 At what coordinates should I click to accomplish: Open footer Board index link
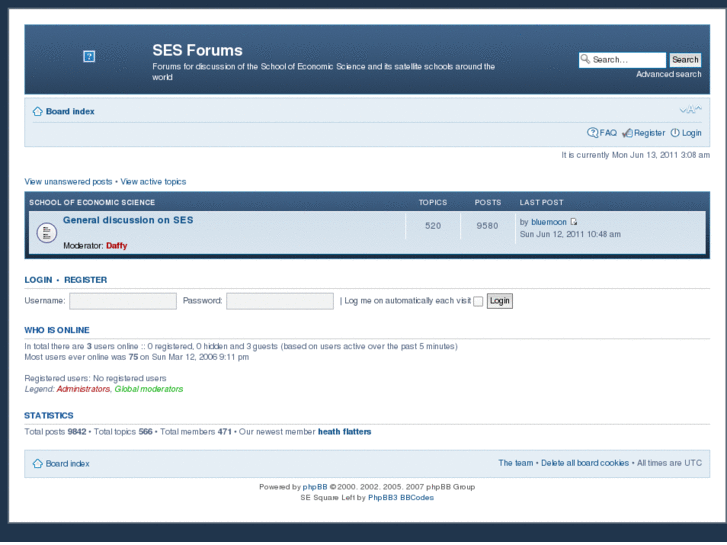click(x=68, y=464)
